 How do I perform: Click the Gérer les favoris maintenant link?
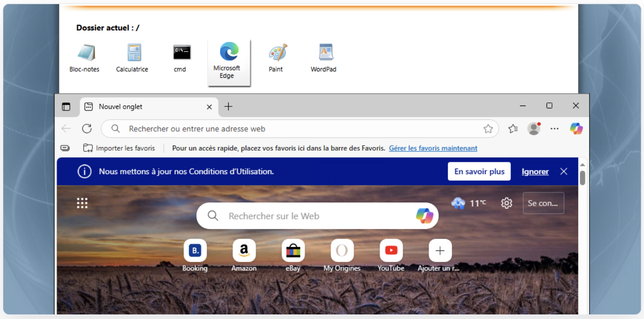[x=433, y=149]
